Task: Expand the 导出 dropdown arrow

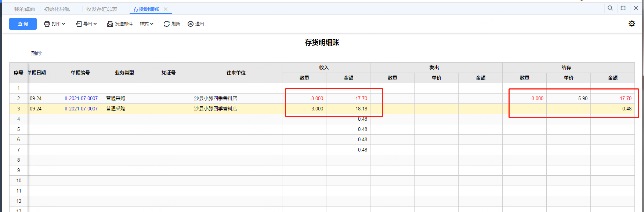Action: [95, 24]
